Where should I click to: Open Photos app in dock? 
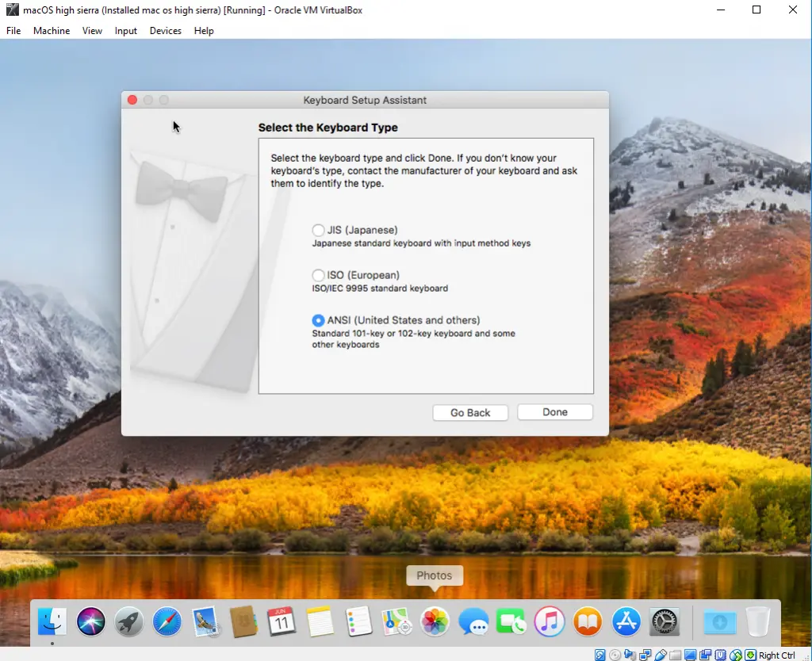pos(435,621)
